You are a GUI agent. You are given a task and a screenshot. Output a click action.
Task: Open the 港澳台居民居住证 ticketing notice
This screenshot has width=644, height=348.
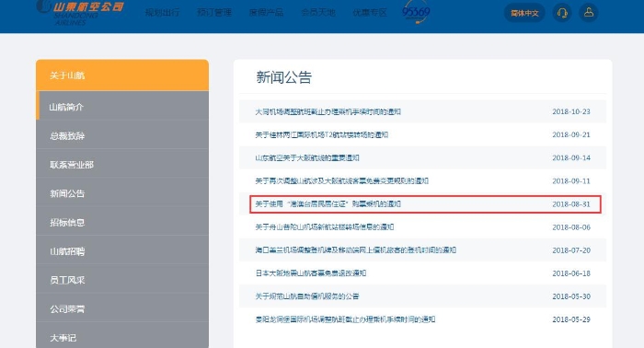328,203
